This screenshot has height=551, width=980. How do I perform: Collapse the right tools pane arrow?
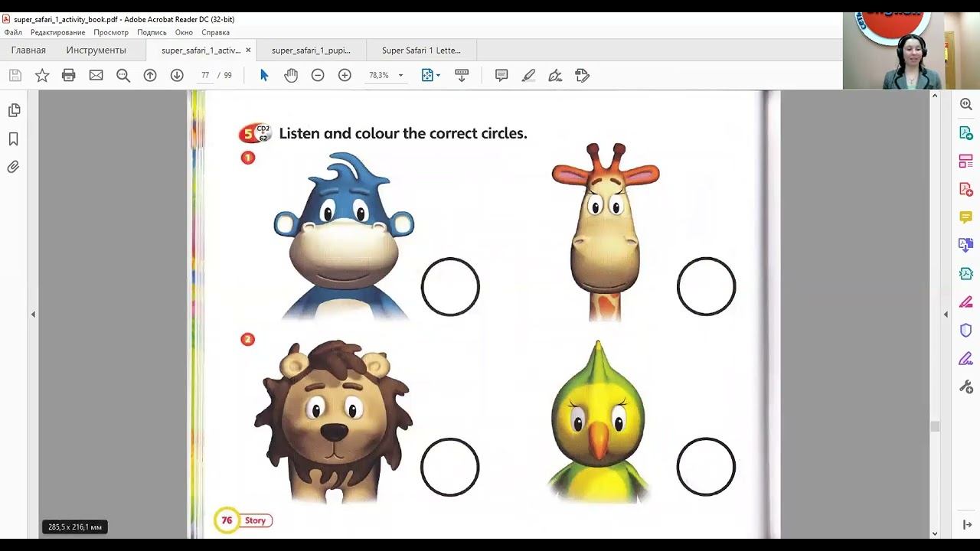946,315
